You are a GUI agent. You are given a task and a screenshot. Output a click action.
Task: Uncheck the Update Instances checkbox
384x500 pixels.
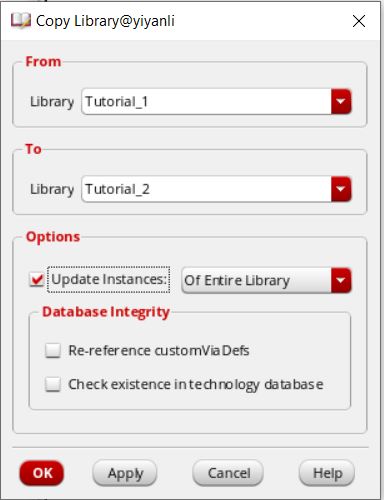pyautogui.click(x=37, y=279)
